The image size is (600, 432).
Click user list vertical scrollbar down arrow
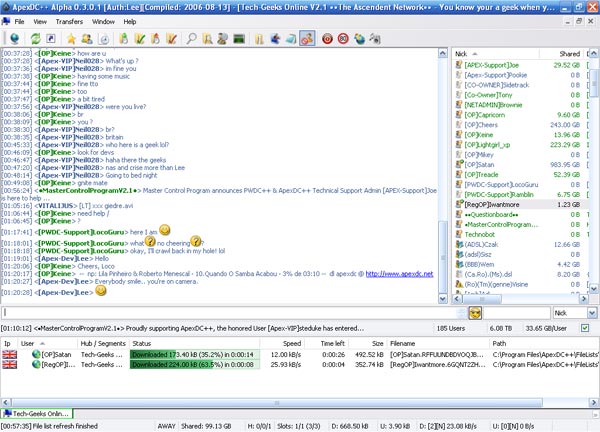click(593, 289)
